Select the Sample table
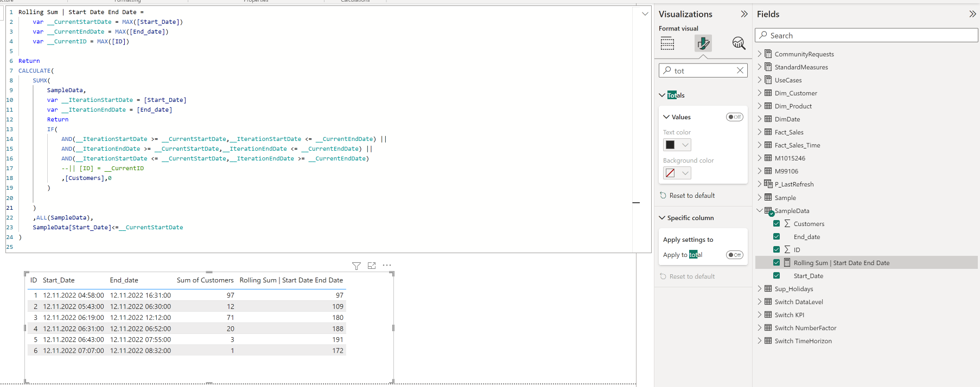980x387 pixels. pos(785,198)
